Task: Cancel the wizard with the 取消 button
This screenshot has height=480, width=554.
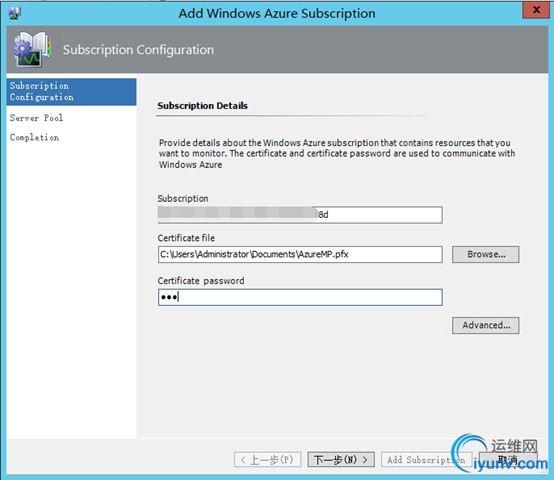Action: 508,460
